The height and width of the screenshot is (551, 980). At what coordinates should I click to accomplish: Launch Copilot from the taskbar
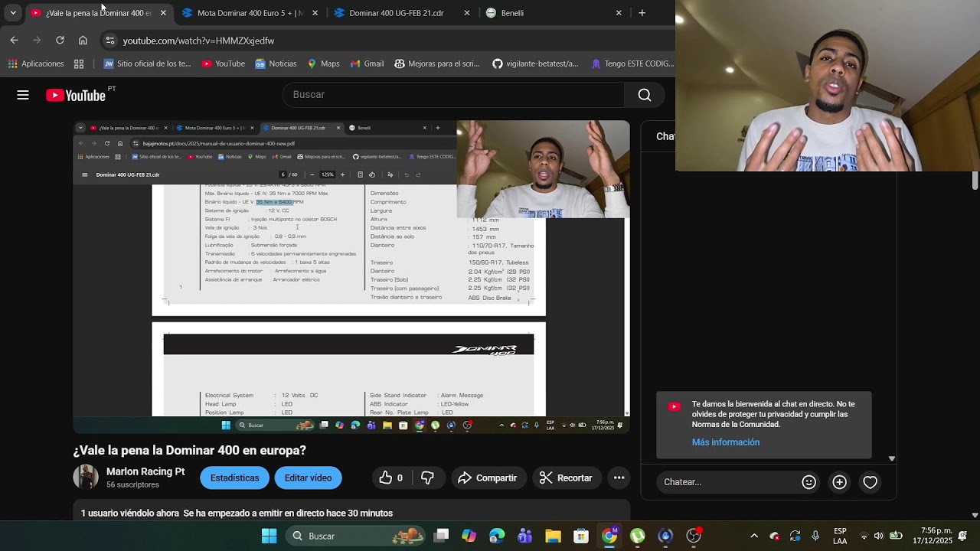(x=469, y=536)
